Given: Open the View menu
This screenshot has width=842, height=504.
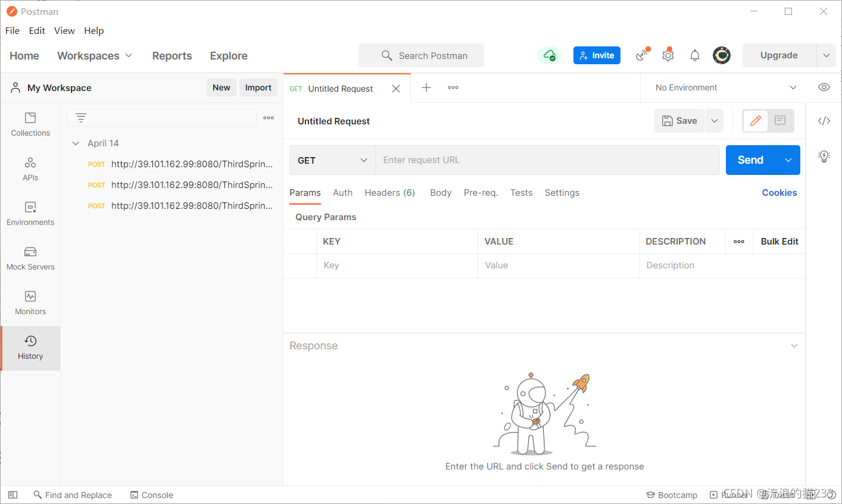Looking at the screenshot, I should [x=64, y=31].
